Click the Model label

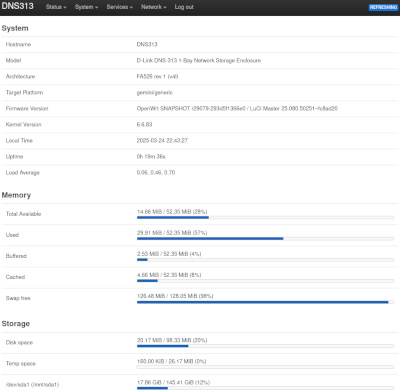pyautogui.click(x=13, y=60)
